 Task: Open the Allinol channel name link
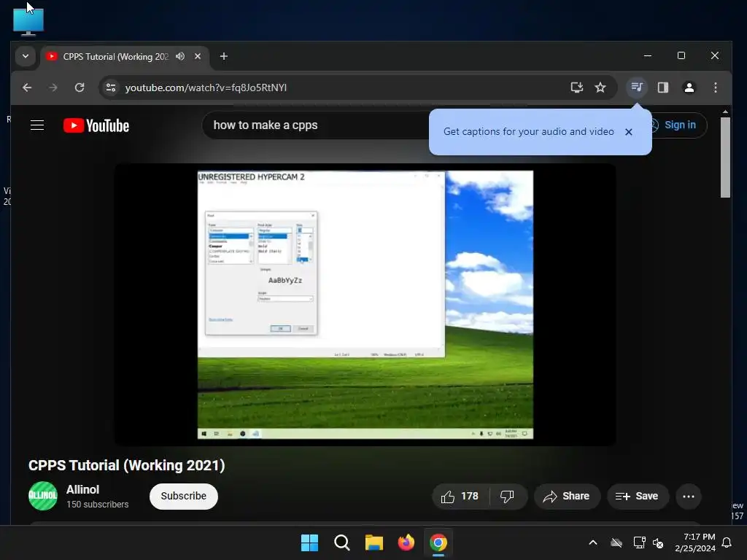point(83,489)
